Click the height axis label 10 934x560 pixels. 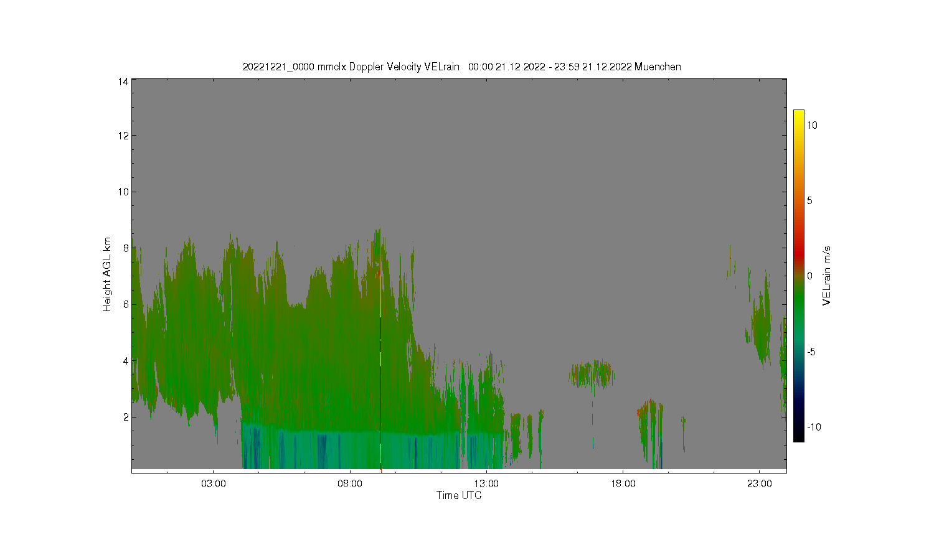123,192
